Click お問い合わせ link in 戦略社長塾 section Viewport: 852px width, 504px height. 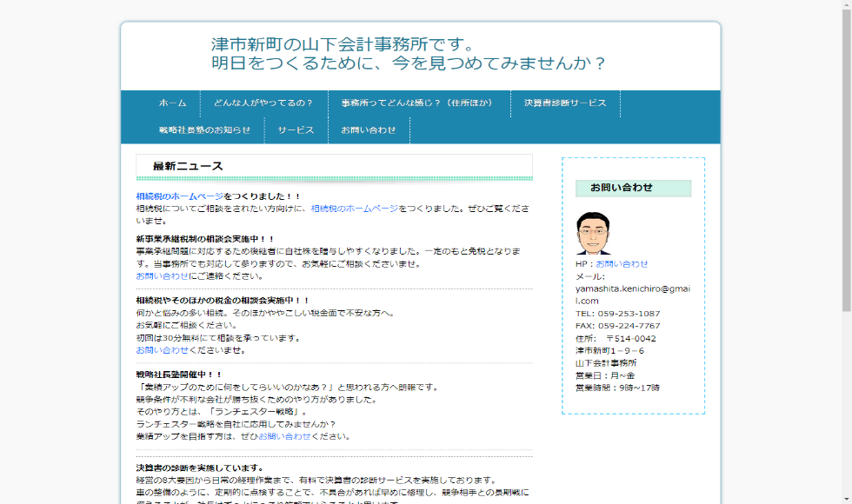(x=283, y=436)
